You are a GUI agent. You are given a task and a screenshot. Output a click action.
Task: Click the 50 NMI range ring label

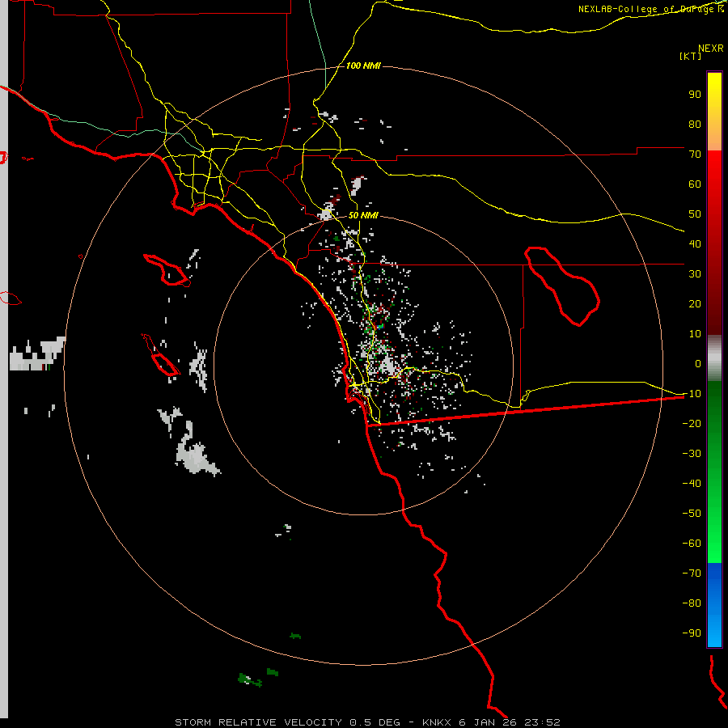tap(363, 215)
